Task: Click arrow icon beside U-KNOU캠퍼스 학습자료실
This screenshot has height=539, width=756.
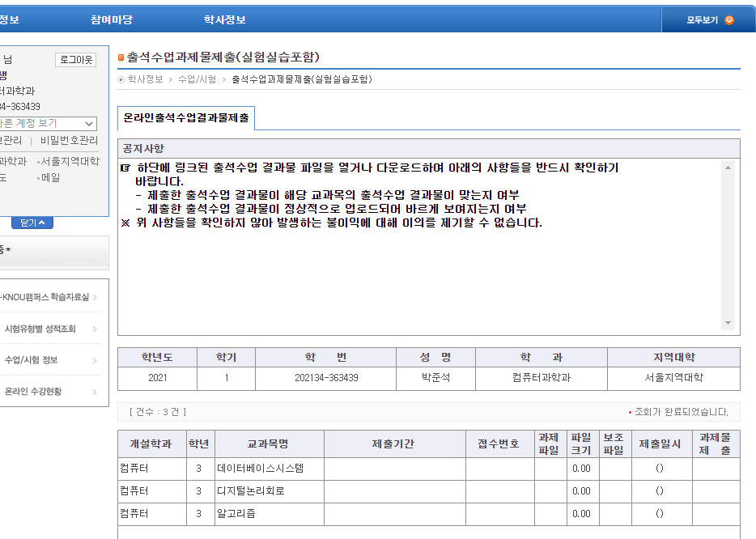Action: [x=95, y=298]
